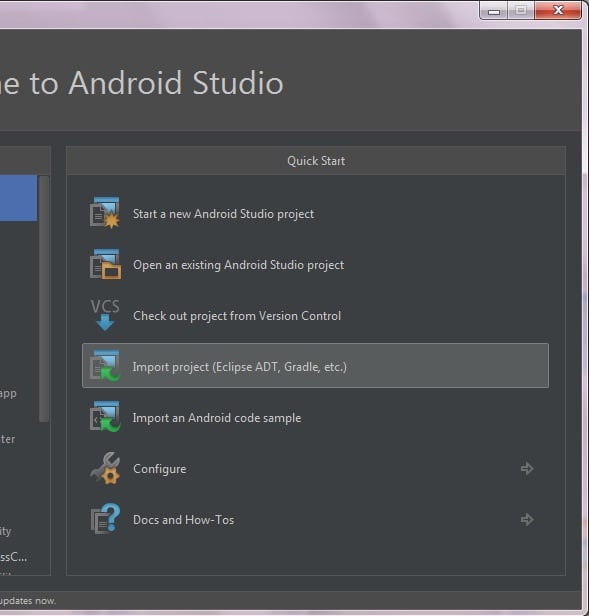Minimize the Android Studio welcome window
589x616 pixels.
pos(494,11)
